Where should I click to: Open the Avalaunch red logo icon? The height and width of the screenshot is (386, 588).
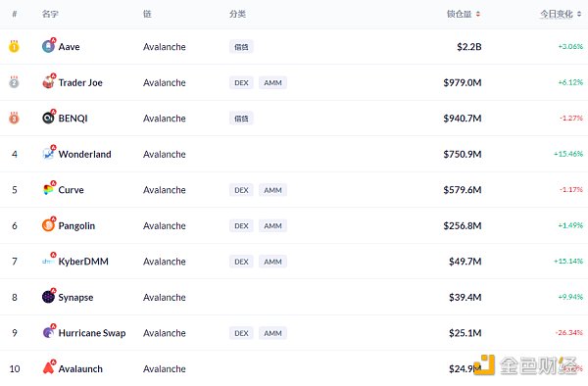(48, 367)
